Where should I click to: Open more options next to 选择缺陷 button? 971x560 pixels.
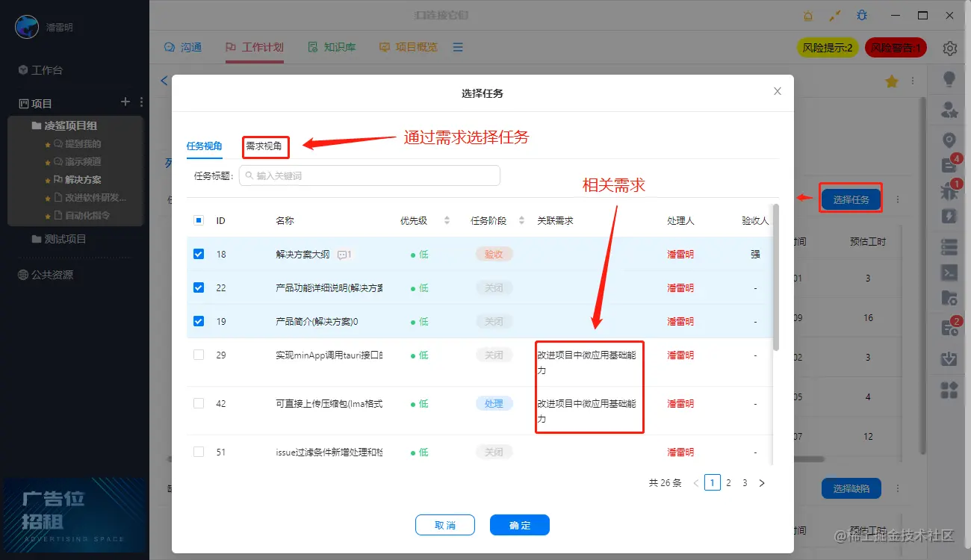pos(898,488)
